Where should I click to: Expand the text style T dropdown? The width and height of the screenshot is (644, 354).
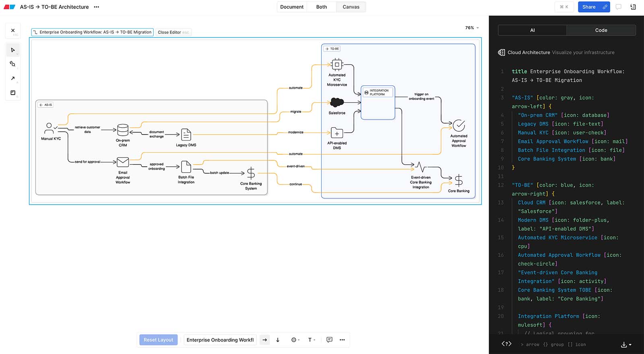tap(312, 340)
